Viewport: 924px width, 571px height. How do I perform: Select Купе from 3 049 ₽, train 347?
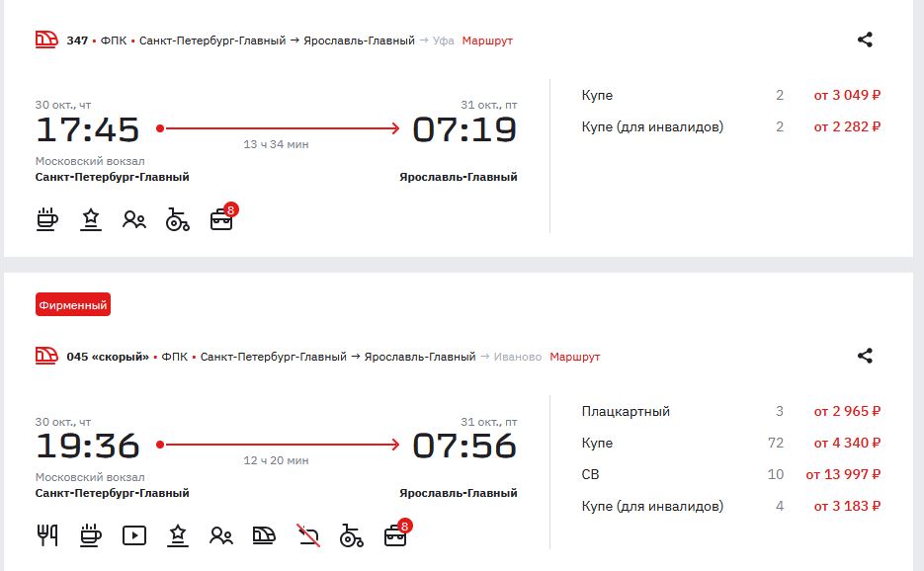coord(730,96)
